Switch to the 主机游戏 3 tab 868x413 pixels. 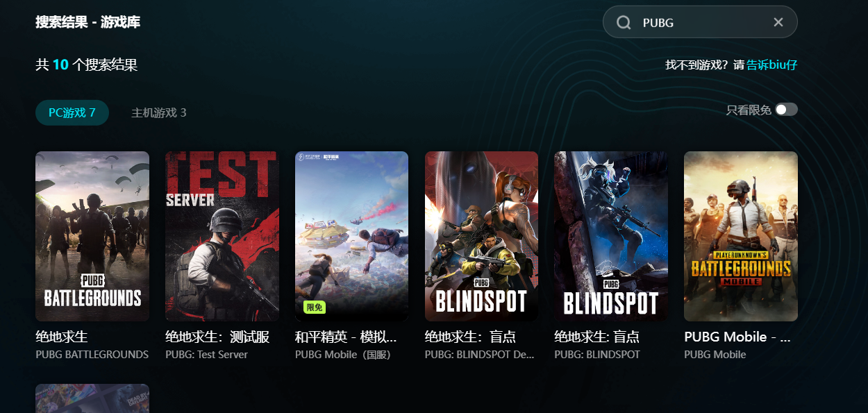coord(159,112)
